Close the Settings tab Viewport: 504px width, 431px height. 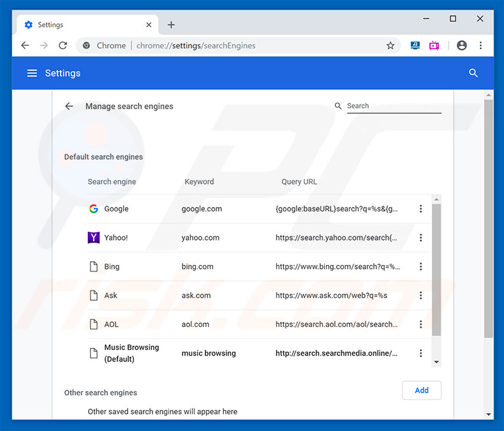coord(149,25)
